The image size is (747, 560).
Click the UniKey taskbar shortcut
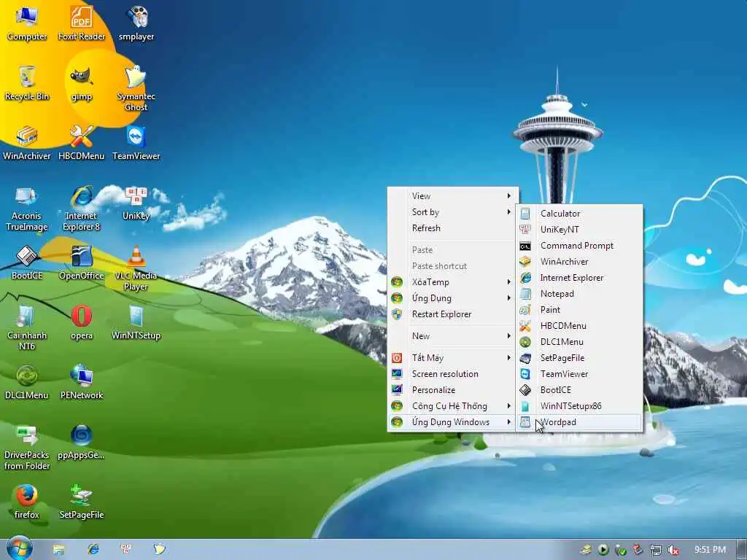[126, 550]
